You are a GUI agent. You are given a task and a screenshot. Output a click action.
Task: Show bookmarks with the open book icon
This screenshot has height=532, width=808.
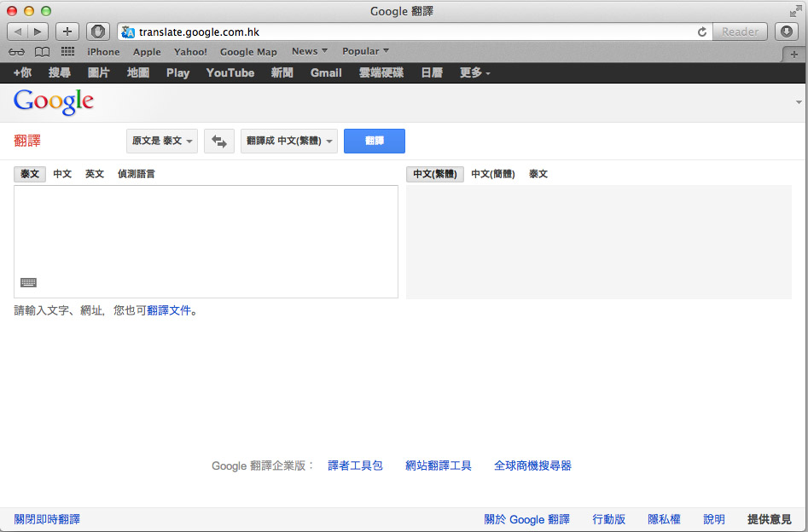[43, 52]
